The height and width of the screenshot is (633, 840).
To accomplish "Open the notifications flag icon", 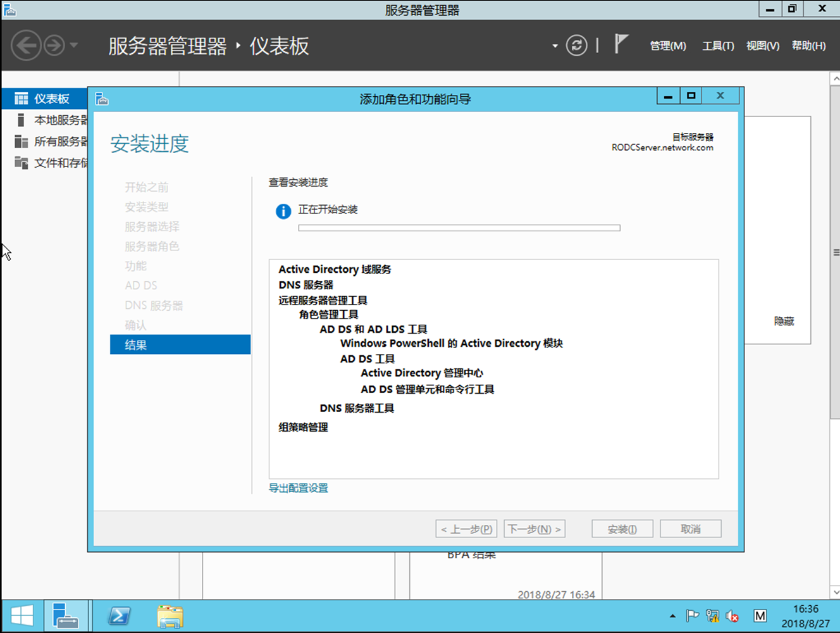I will coord(621,44).
